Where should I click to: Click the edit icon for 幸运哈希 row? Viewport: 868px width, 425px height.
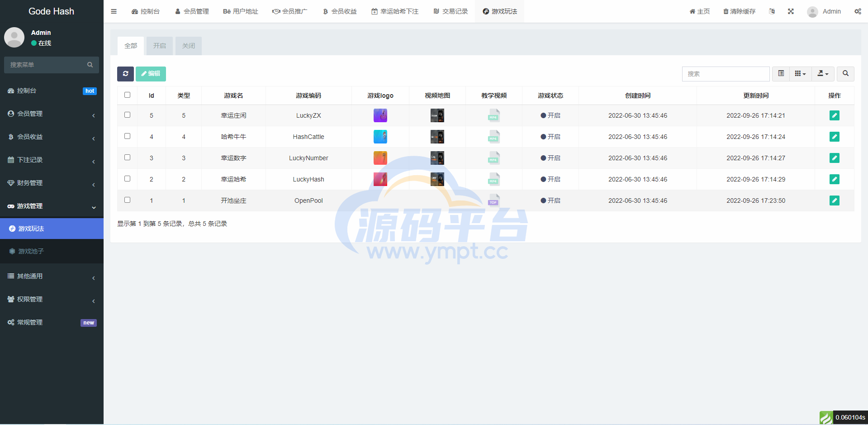click(835, 179)
